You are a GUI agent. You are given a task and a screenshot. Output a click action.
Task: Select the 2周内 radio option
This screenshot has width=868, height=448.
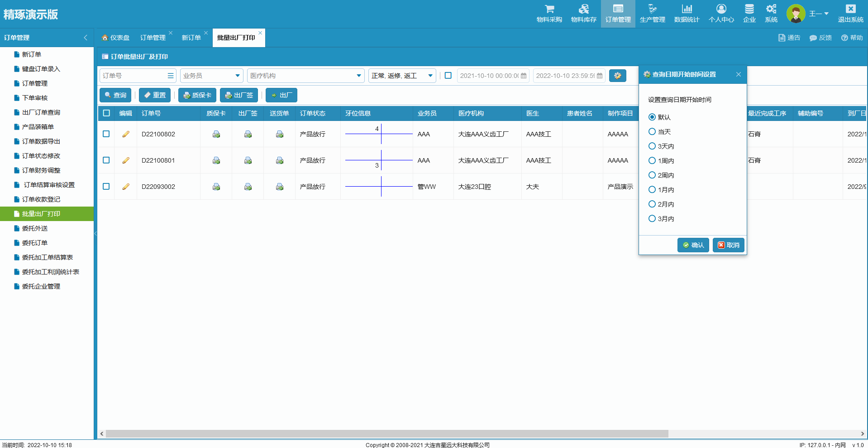[x=652, y=175]
